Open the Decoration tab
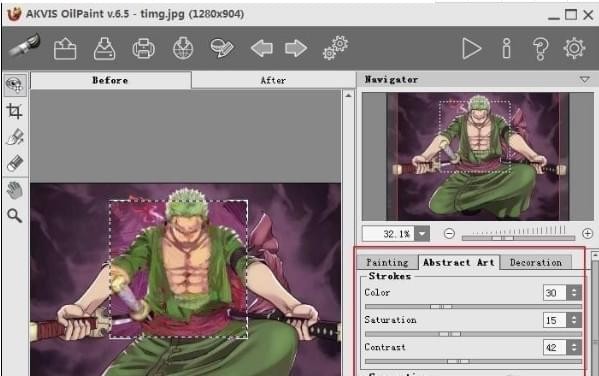Image resolution: width=599 pixels, height=376 pixels. click(536, 263)
